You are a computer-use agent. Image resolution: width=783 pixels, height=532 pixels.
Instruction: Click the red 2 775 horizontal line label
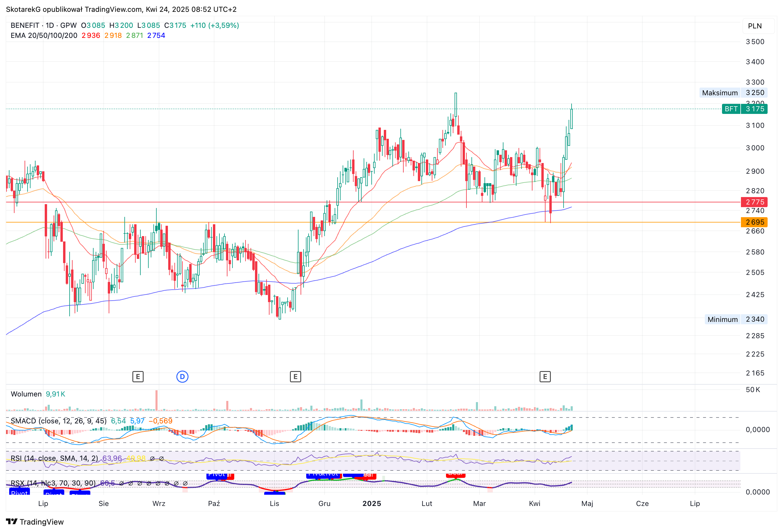(754, 202)
